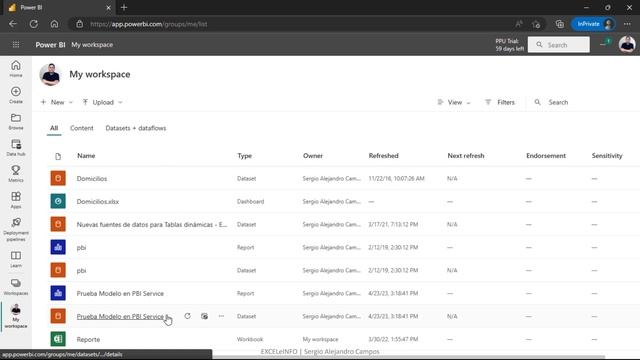Click the Power BI logo text
The image size is (640, 360).
[50, 44]
